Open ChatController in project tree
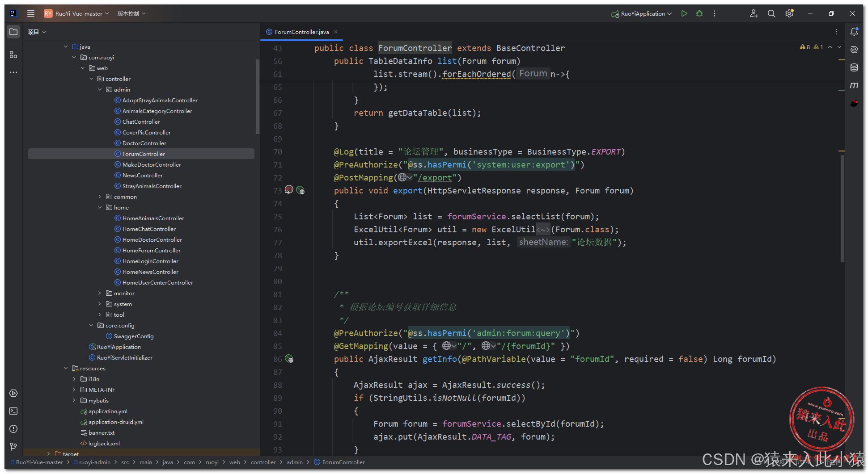The image size is (868, 474). click(141, 122)
